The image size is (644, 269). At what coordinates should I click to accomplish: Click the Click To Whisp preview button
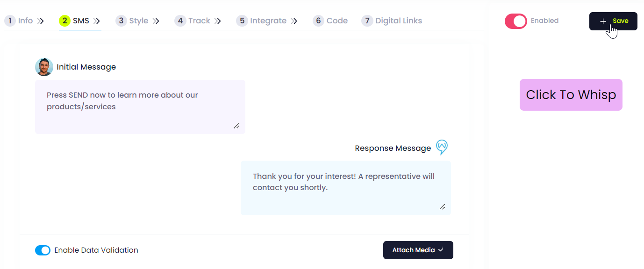tap(571, 95)
